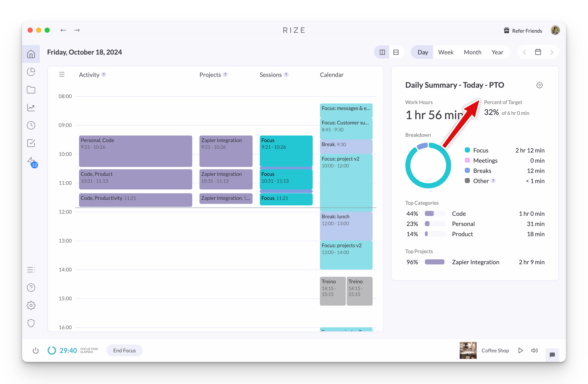The image size is (588, 384).
Task: Open the shield privacy sidebar icon
Action: click(31, 323)
